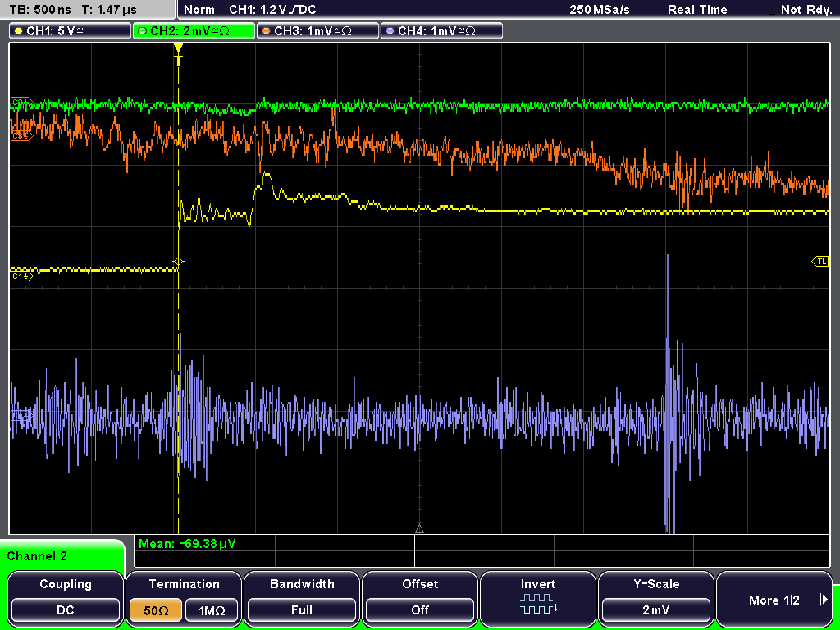Viewport: 840px width, 630px height.
Task: Click the C3 orange channel reference marker
Action: [x=21, y=136]
